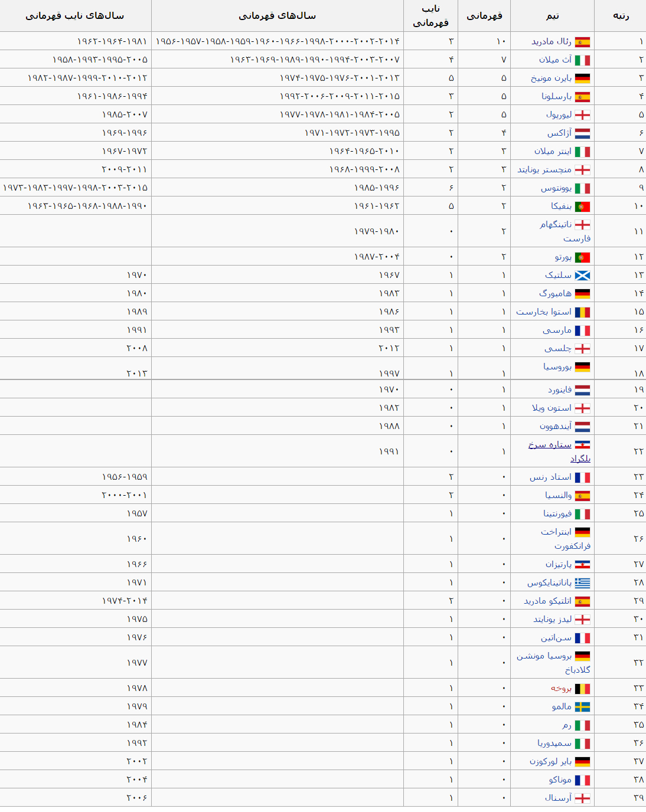Click the Belgium flag beside بروخه
The height and width of the screenshot is (812, 646).
[582, 689]
